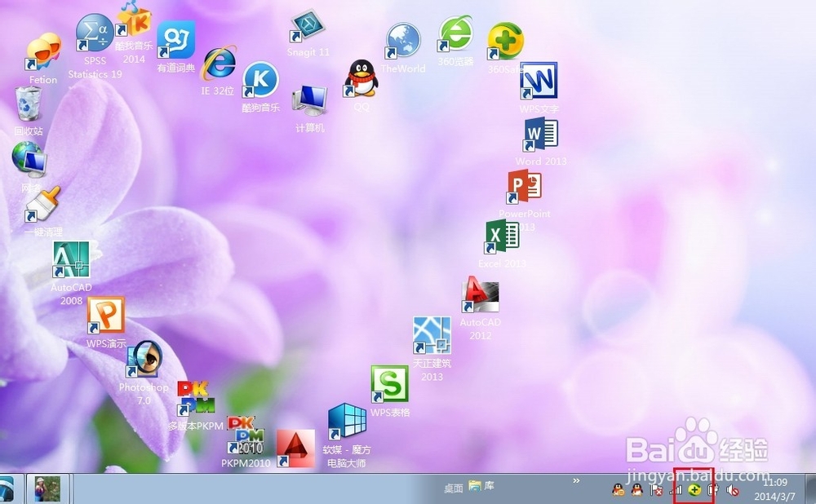Click power plug tray icon
Image resolution: width=816 pixels, height=504 pixels.
(x=713, y=489)
